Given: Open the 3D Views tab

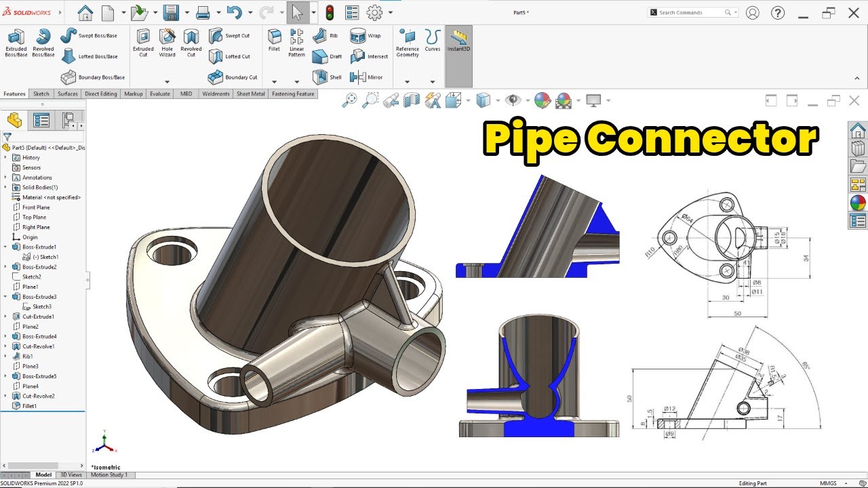Looking at the screenshot, I should click(x=71, y=475).
